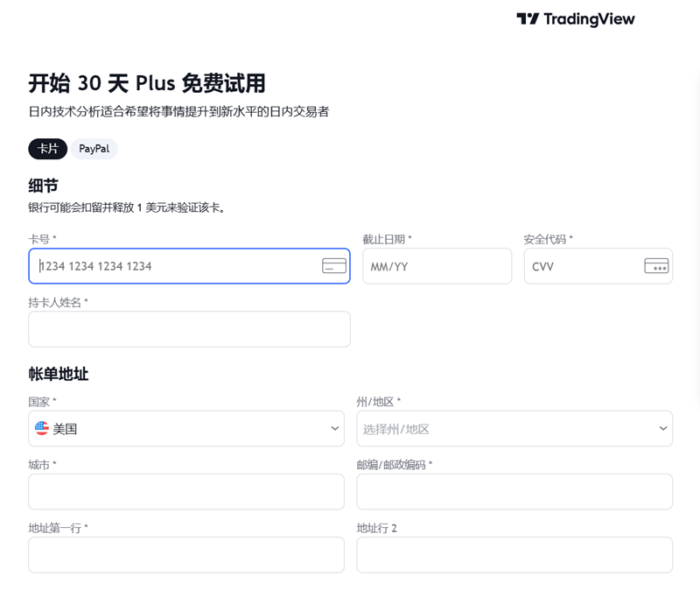Focus the 卡号 card number field
700x597 pixels.
(175, 266)
